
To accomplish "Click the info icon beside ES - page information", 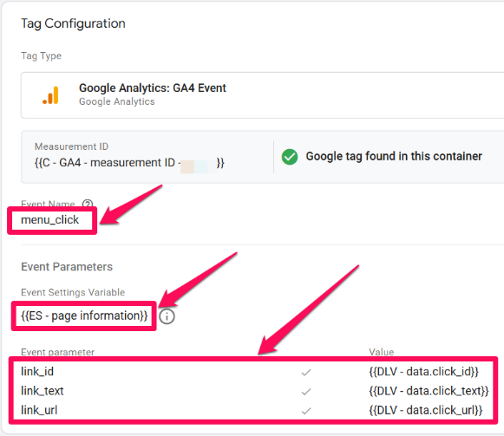I will (167, 316).
